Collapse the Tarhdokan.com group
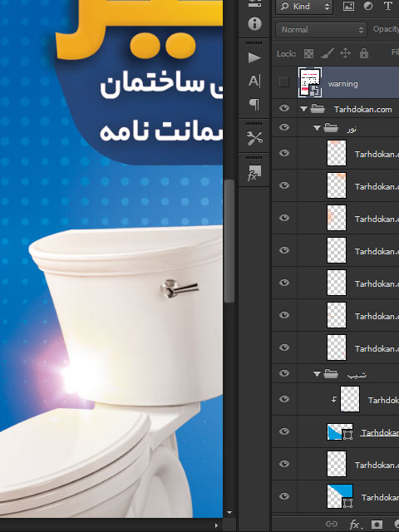This screenshot has height=532, width=399. [x=303, y=109]
